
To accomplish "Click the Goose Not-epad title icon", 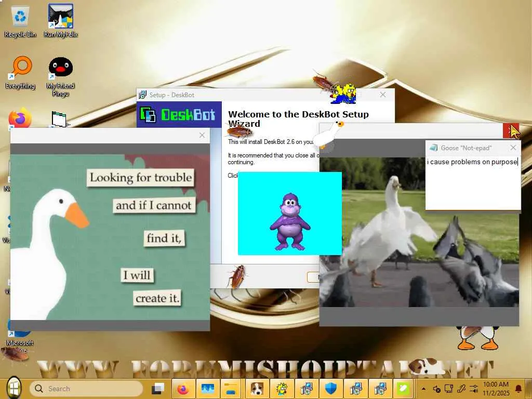I will coord(433,148).
